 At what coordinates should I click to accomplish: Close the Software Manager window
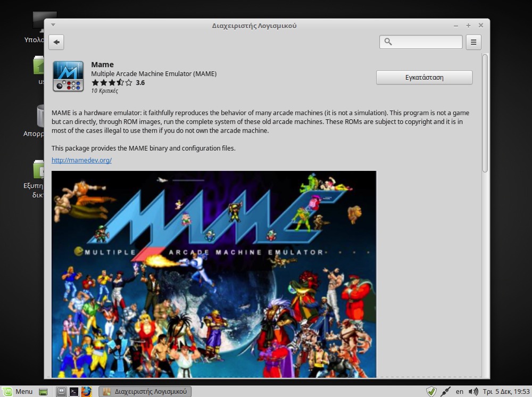[x=481, y=25]
